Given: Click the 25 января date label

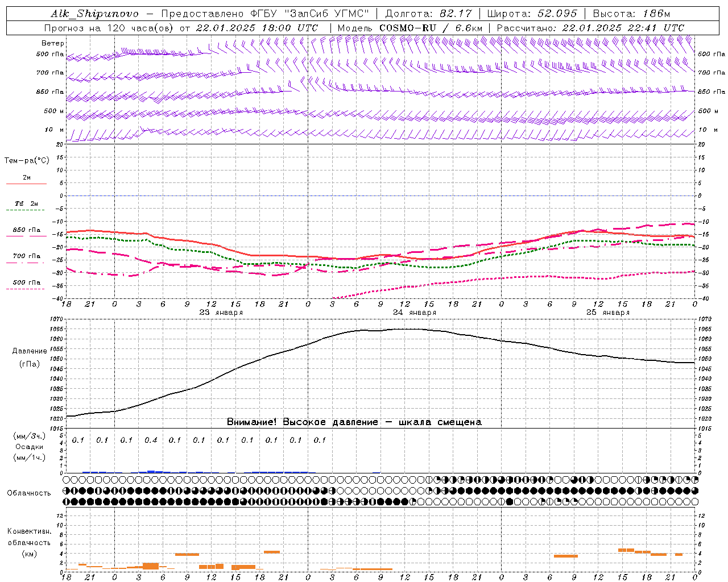Looking at the screenshot, I should pyautogui.click(x=607, y=313).
